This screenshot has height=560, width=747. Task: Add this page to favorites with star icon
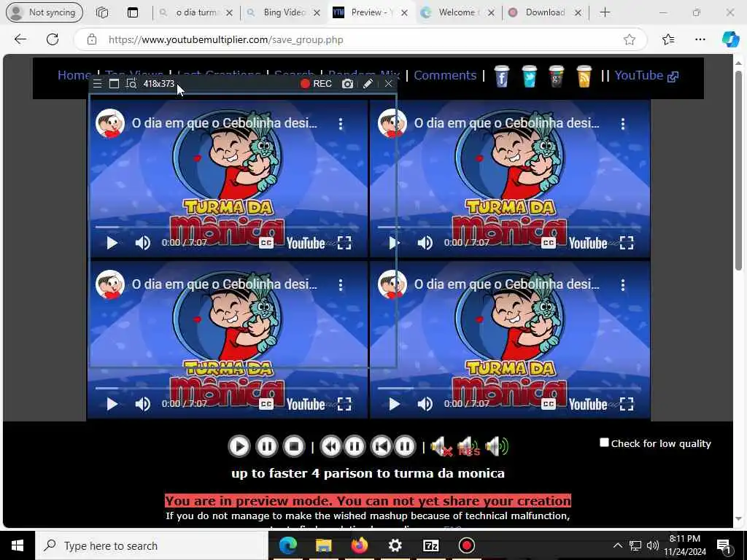(630, 39)
